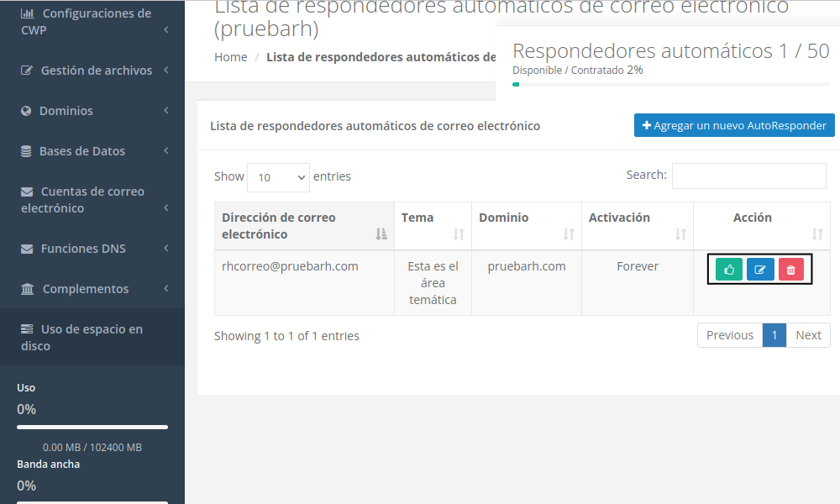
Task: Sort table by Tema column
Action: pos(432,226)
